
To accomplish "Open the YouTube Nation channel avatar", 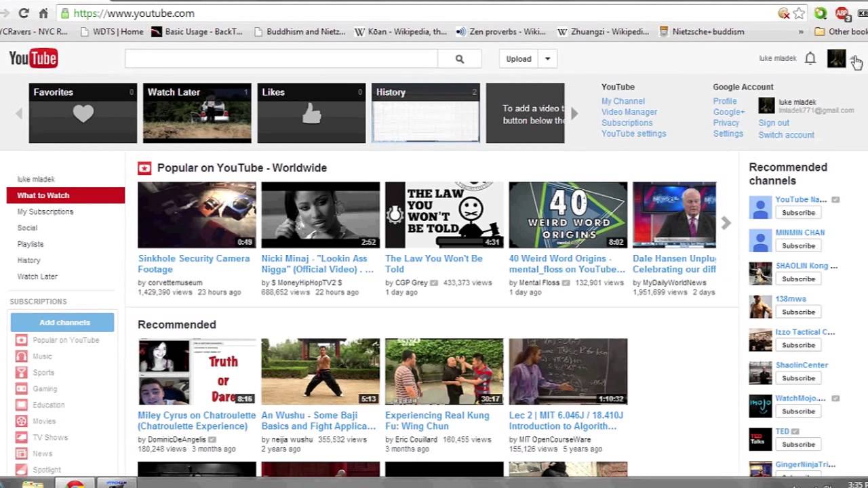I will click(760, 207).
